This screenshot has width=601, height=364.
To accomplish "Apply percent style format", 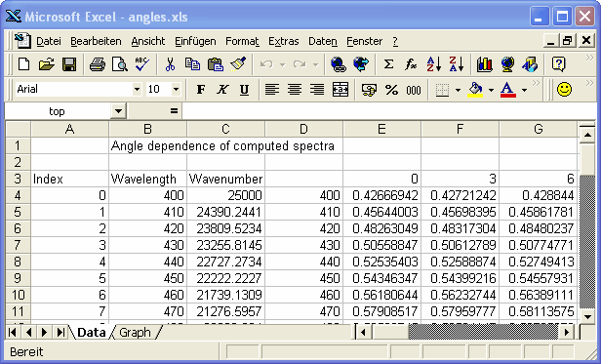I will [x=391, y=90].
